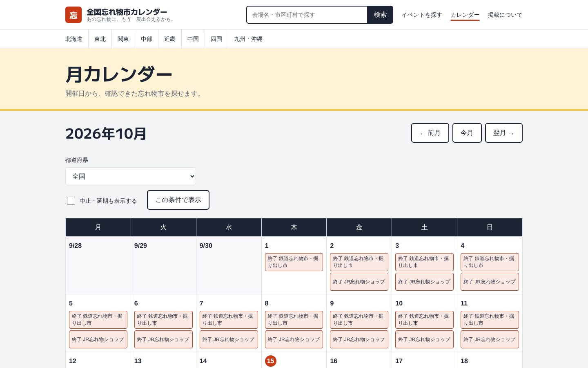Open 鉄道忘れ物市・掘り出し市 event on October 5
Image resolution: width=588 pixels, height=368 pixels.
click(98, 320)
